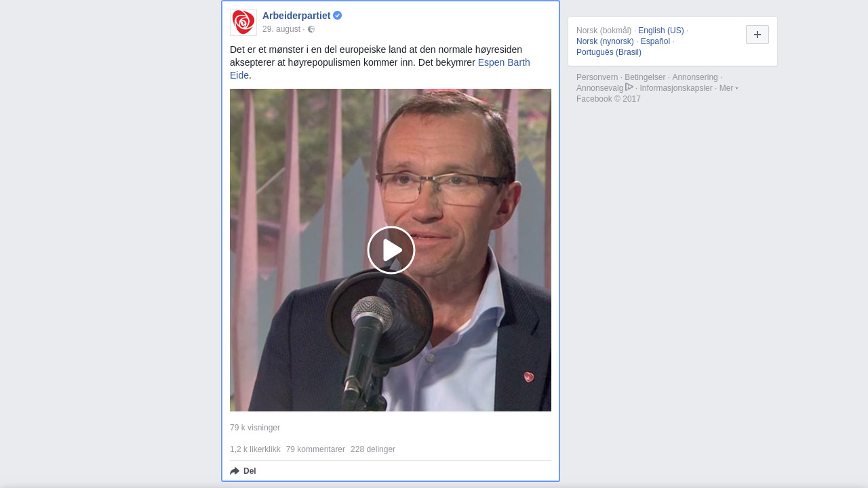Click the share arrow icon next to Del

pyautogui.click(x=235, y=471)
